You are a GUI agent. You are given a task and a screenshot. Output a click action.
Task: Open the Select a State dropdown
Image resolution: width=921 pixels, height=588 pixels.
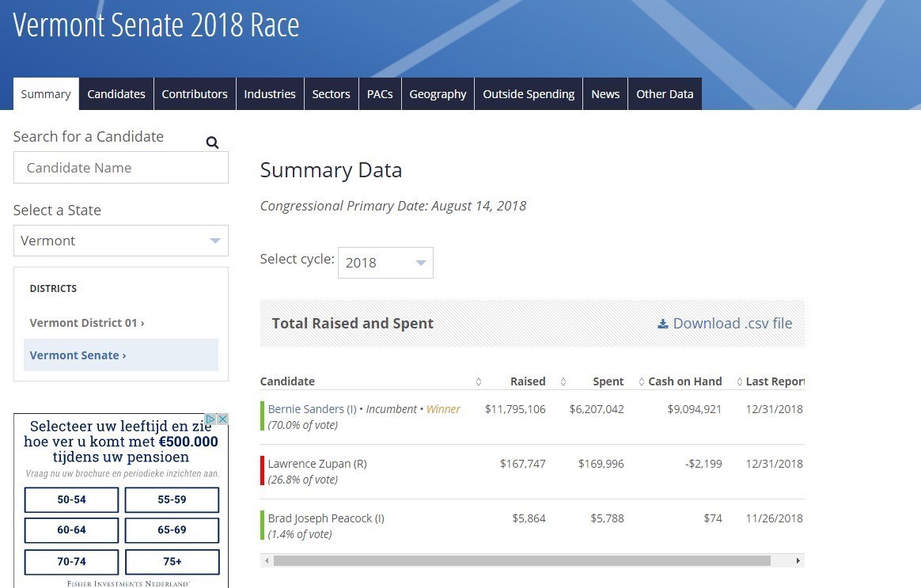pyautogui.click(x=121, y=241)
